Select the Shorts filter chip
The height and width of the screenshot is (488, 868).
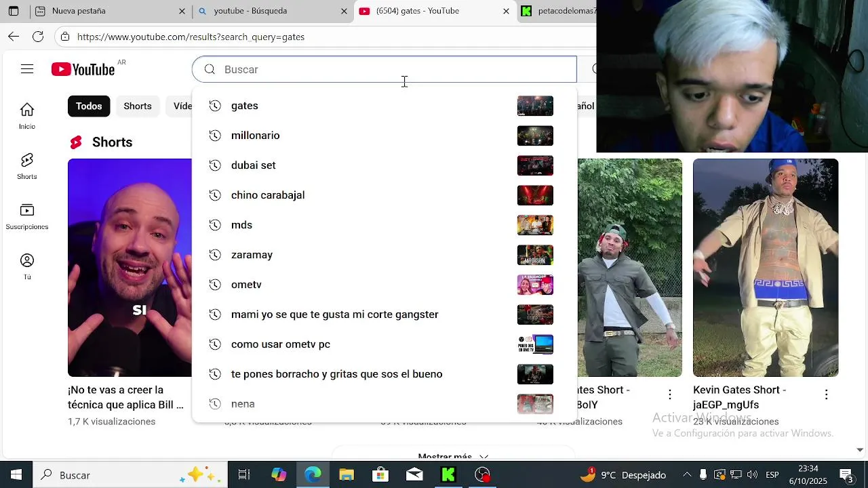coord(138,106)
